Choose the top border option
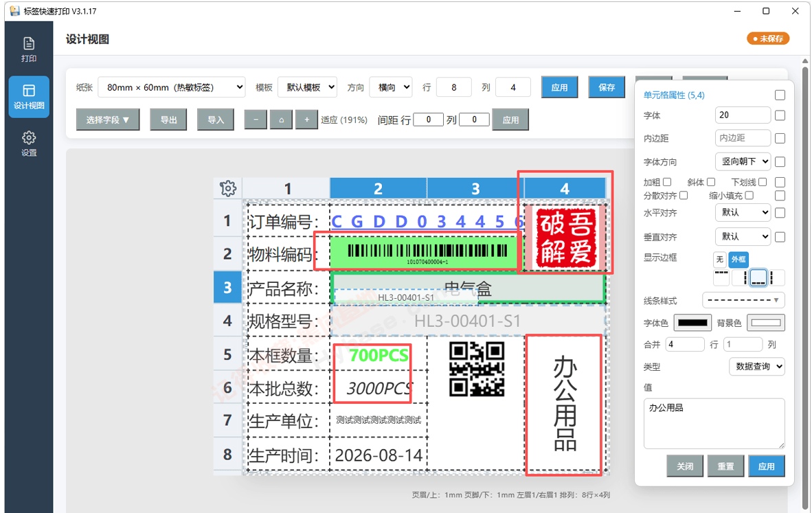The height and width of the screenshot is (513, 812). coord(721,277)
